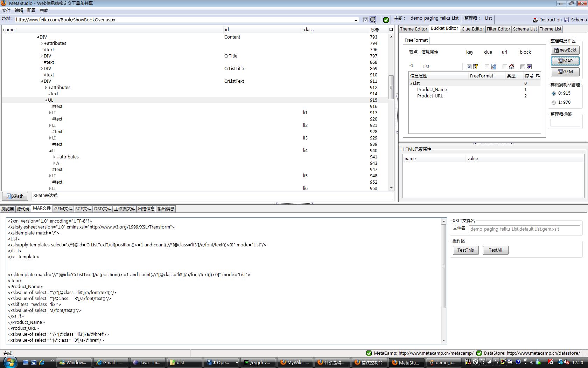This screenshot has width=588, height=368.
Task: Collapse the DIV Content tree node
Action: tap(38, 37)
